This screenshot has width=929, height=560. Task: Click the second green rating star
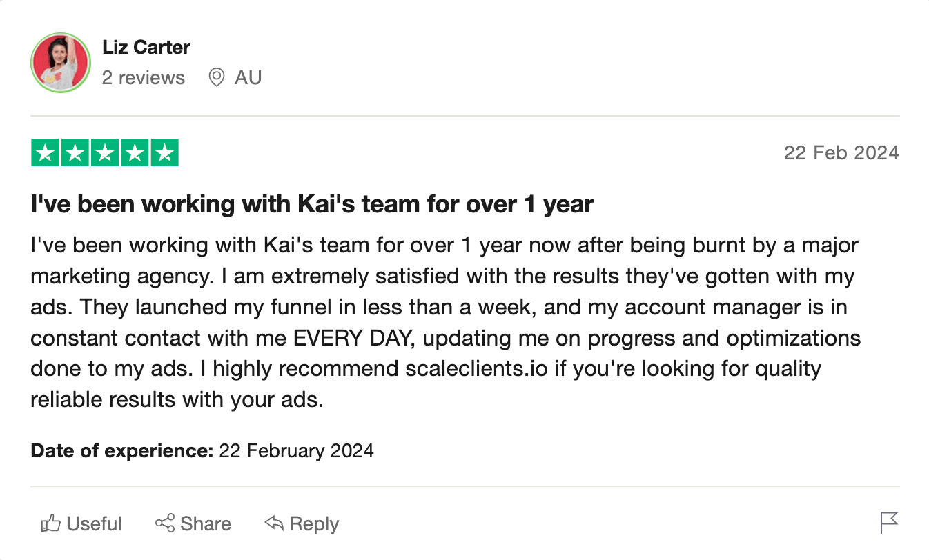point(75,153)
